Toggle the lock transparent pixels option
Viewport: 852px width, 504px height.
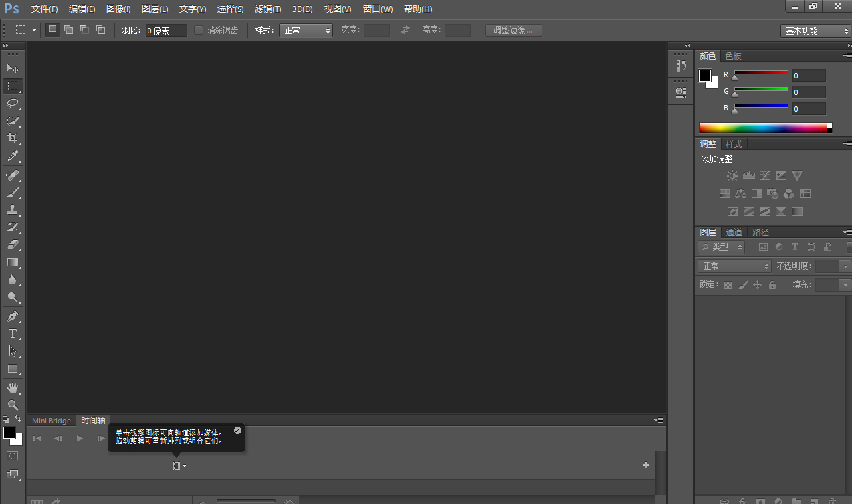728,285
